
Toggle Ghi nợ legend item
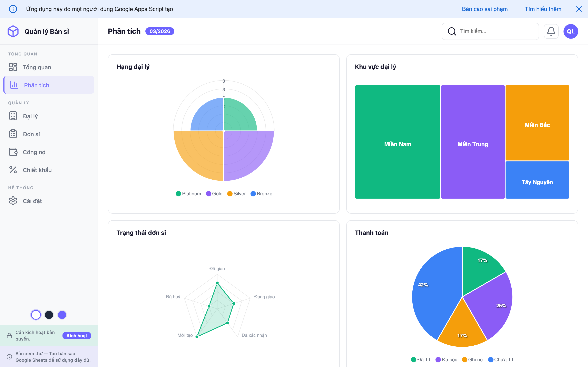472,359
